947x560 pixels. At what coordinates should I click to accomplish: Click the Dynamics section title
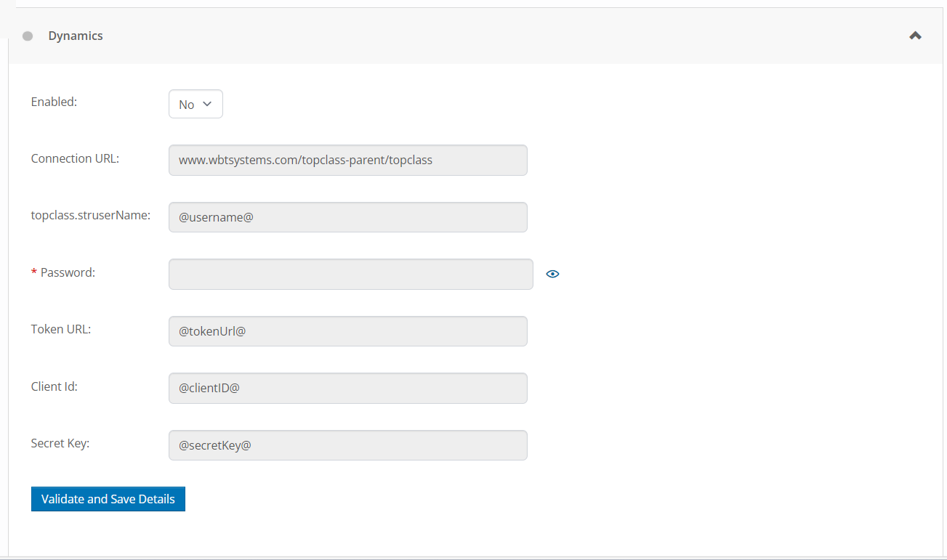[x=76, y=36]
